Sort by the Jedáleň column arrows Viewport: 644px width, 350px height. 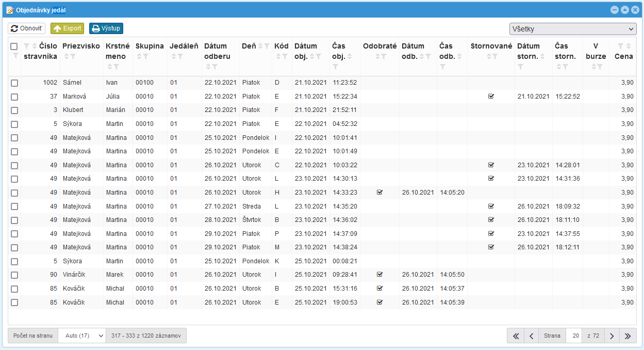point(173,56)
